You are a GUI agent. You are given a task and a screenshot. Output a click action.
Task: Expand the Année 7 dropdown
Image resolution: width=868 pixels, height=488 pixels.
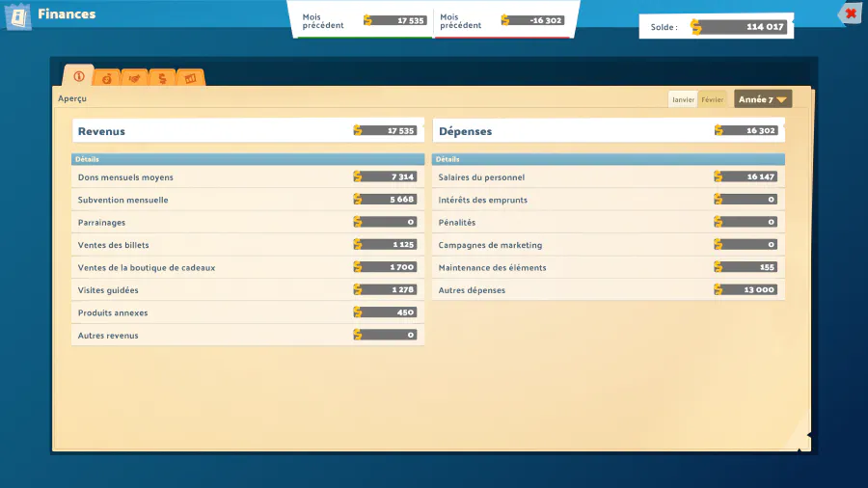point(763,99)
